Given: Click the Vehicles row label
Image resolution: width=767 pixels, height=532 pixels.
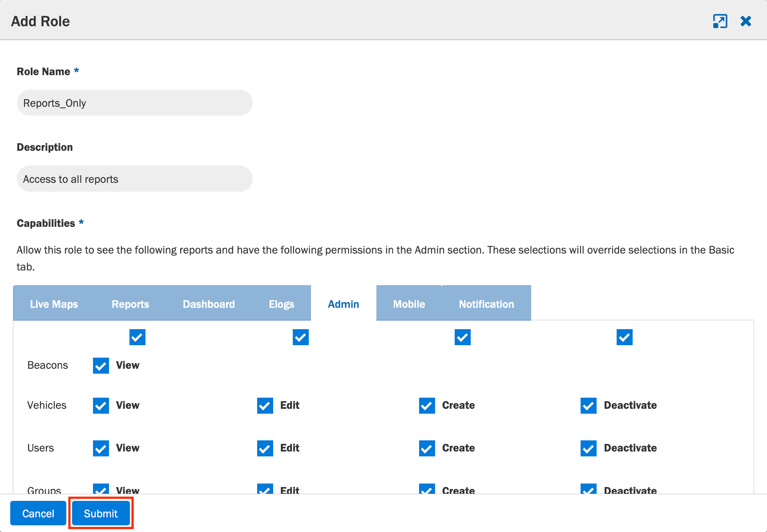Looking at the screenshot, I should [47, 405].
